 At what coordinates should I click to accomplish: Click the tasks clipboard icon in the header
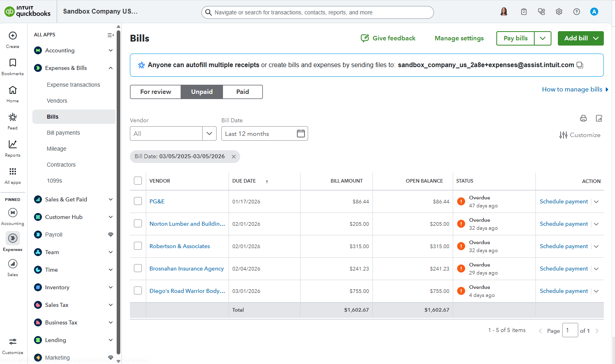pyautogui.click(x=523, y=12)
